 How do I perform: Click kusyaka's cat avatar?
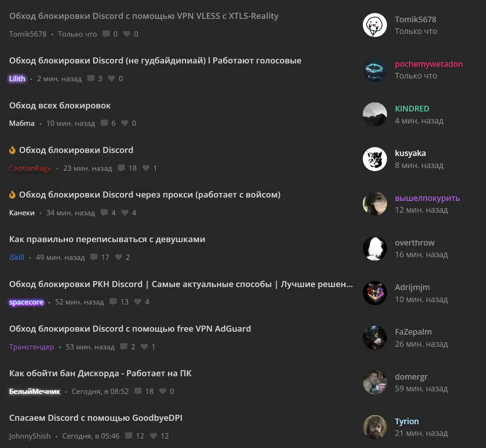(375, 159)
